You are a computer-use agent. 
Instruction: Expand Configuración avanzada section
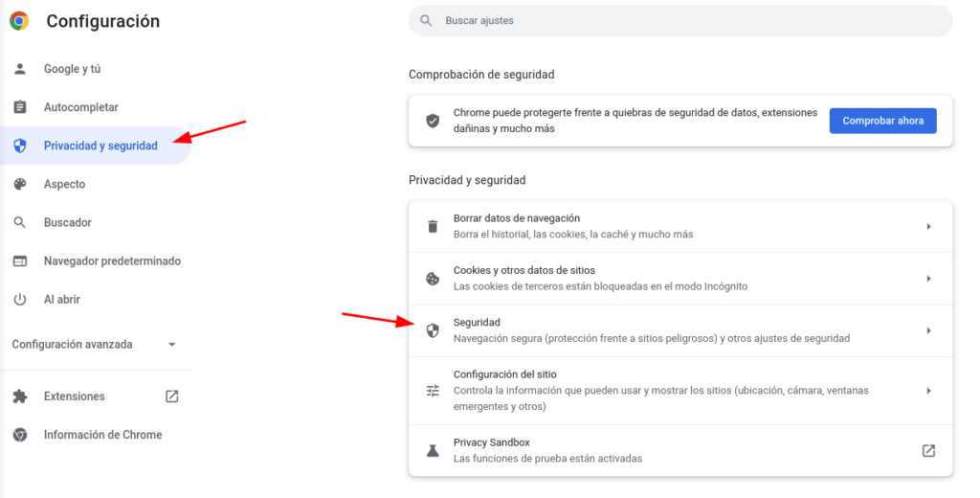tap(172, 345)
